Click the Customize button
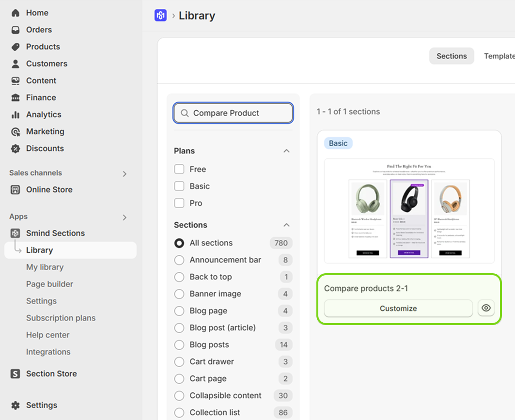Screen dimensions: 515x420 point(398,309)
